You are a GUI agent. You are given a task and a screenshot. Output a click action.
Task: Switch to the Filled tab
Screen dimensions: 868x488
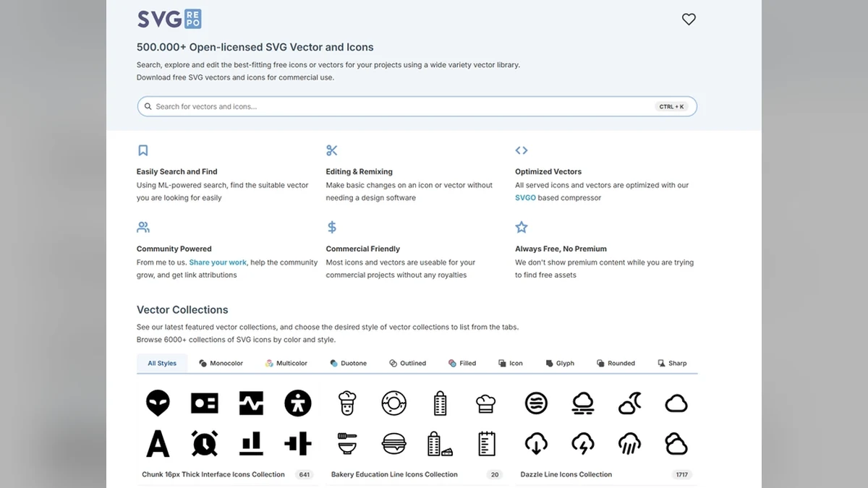462,363
